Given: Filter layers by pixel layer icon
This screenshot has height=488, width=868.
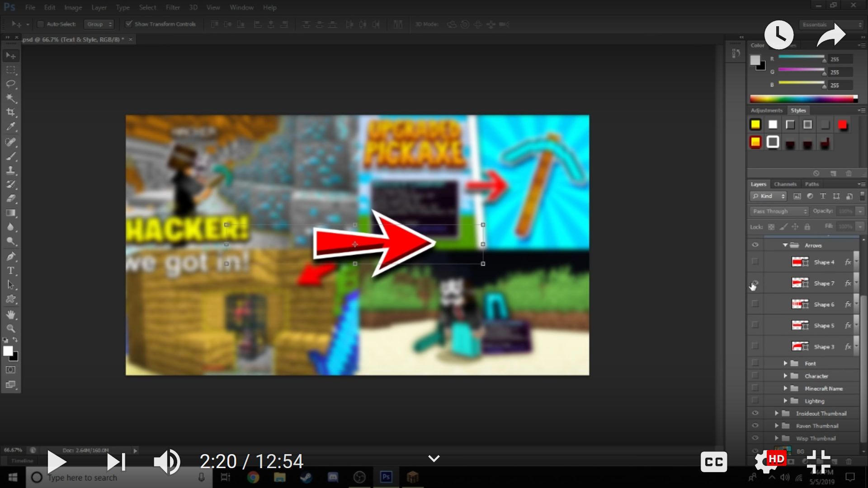Looking at the screenshot, I should pos(797,196).
